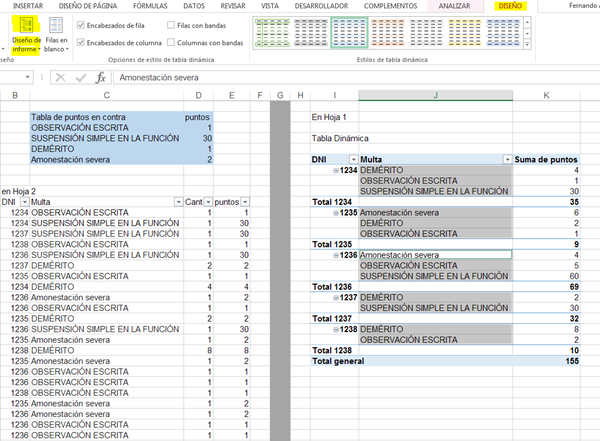Apply the orange pivot table style
Image resolution: width=600 pixels, height=441 pixels.
[x=389, y=33]
